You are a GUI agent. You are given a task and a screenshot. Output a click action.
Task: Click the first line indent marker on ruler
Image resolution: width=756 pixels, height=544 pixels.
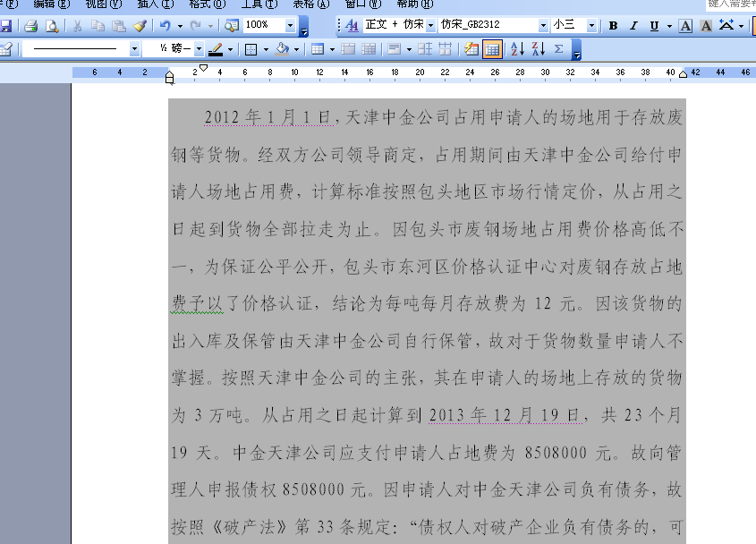coord(203,68)
